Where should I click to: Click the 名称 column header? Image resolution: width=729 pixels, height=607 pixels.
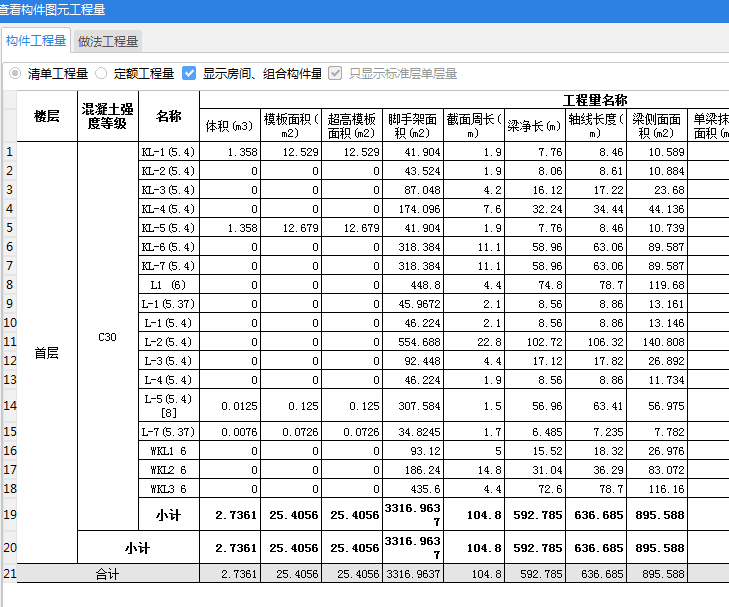click(x=169, y=116)
